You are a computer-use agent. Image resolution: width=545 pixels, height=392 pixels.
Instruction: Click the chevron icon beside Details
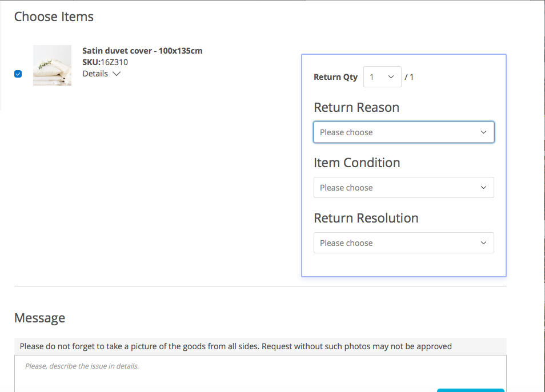117,74
